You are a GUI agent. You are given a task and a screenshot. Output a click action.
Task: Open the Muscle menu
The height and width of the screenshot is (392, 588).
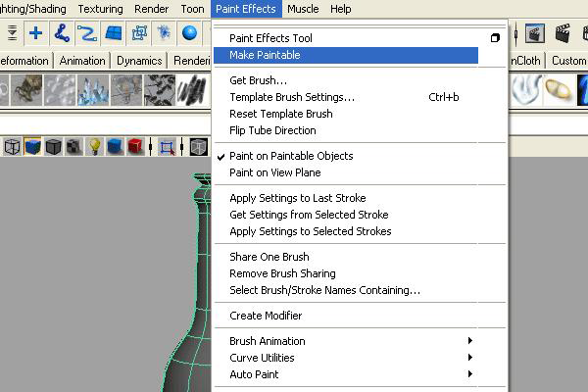pos(303,9)
